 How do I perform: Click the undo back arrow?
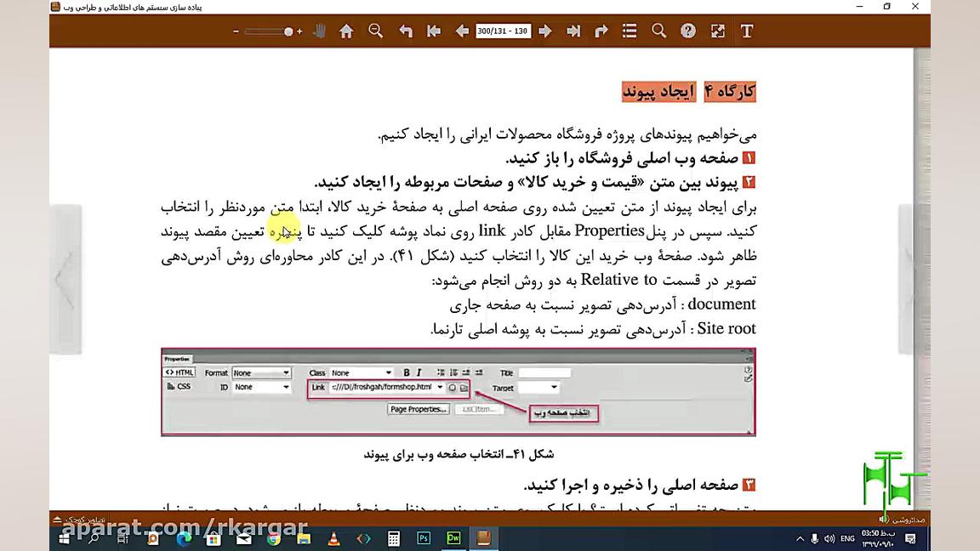[x=404, y=31]
